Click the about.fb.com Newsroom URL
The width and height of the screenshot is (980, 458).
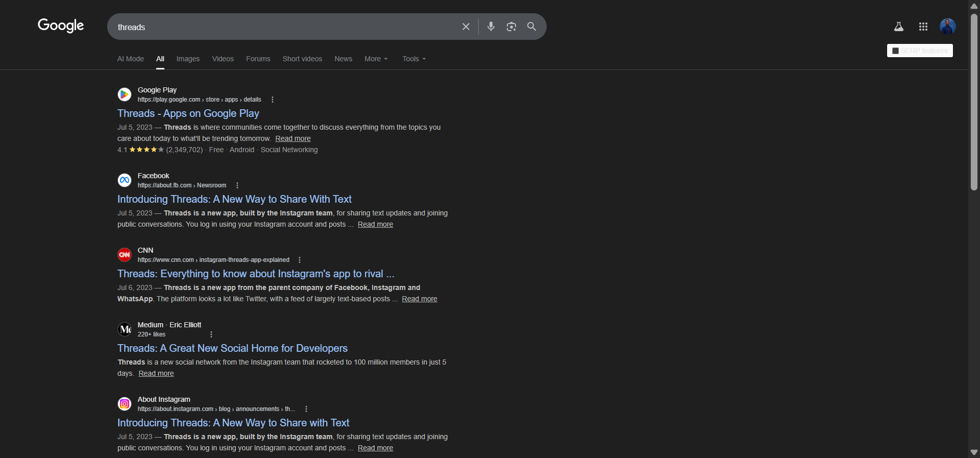(x=182, y=185)
